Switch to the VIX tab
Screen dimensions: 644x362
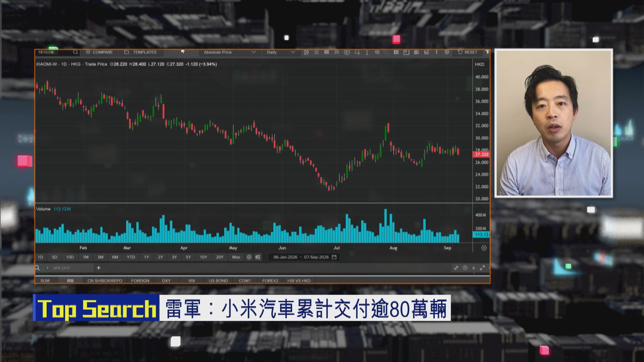pos(192,281)
